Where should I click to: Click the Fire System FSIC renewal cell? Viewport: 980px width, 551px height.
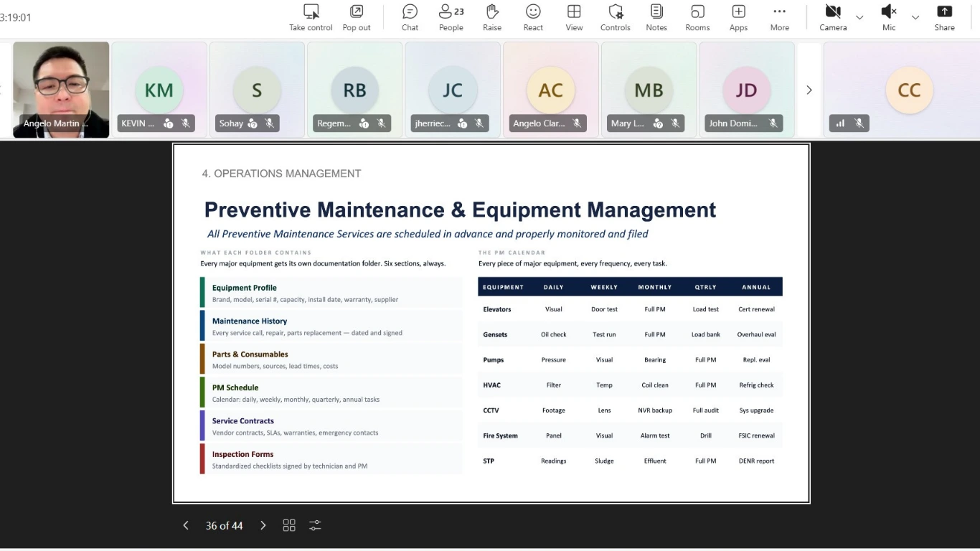[x=756, y=435]
